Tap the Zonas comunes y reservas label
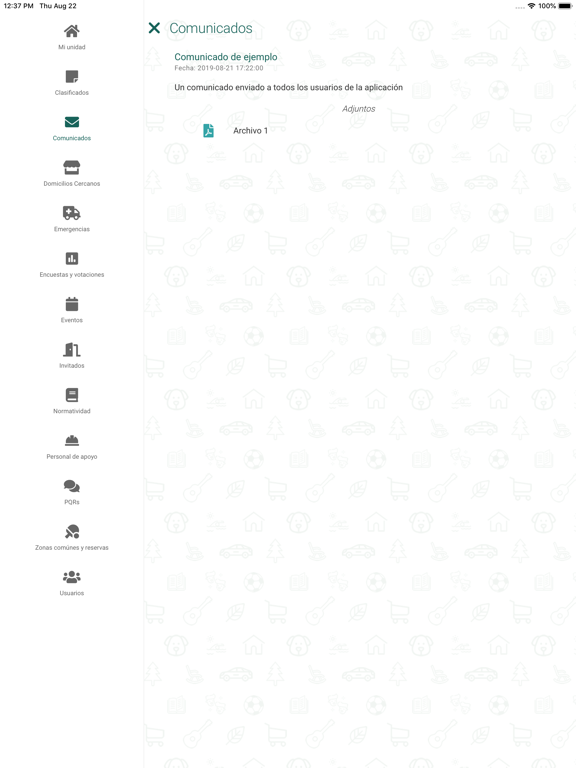The height and width of the screenshot is (768, 576). coord(72,548)
